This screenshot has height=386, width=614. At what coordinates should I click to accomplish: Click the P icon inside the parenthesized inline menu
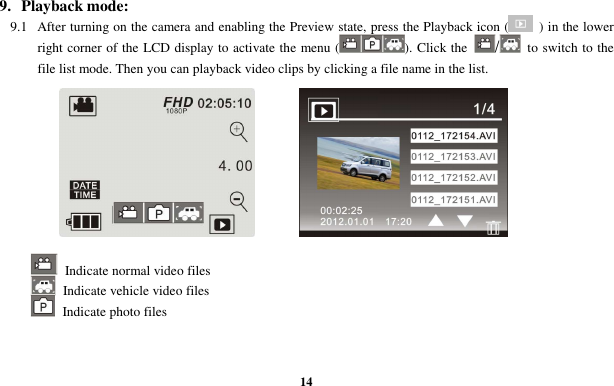click(372, 43)
